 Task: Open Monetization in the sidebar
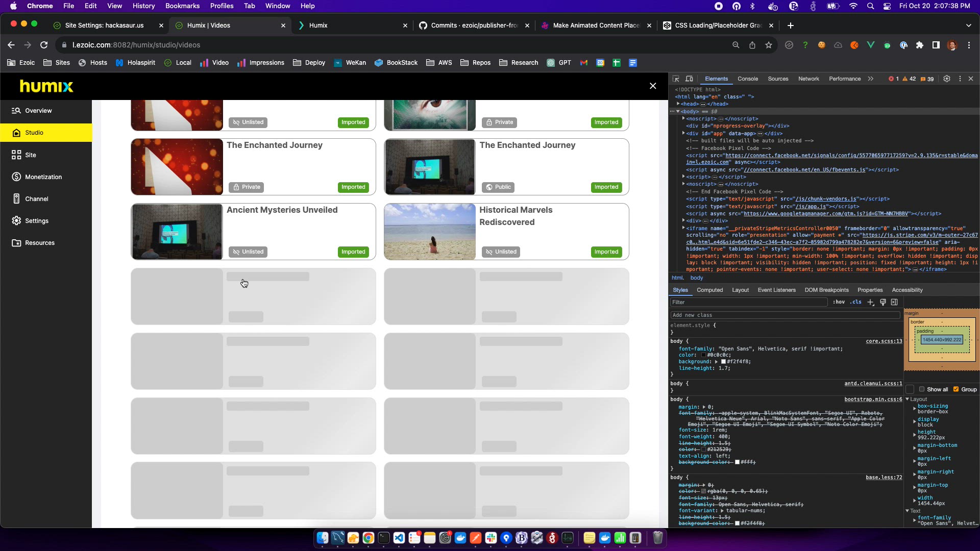click(x=43, y=177)
